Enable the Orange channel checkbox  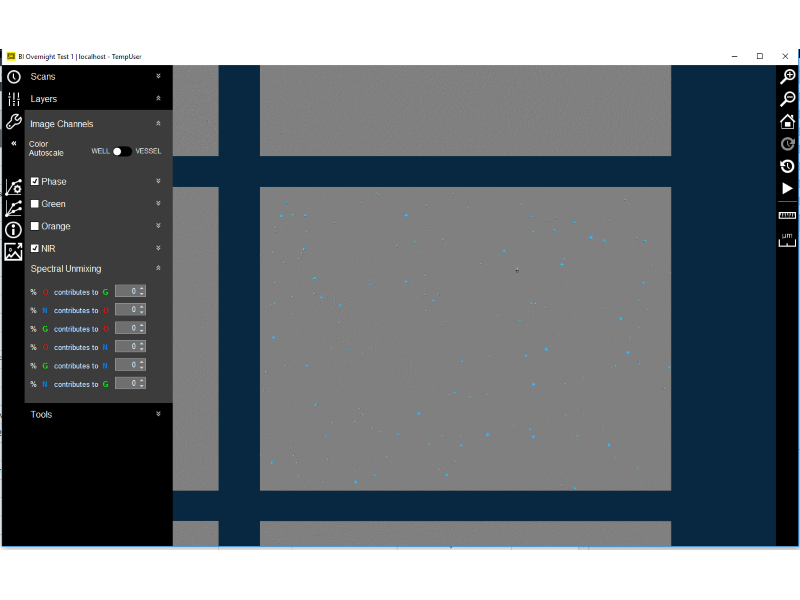point(35,226)
